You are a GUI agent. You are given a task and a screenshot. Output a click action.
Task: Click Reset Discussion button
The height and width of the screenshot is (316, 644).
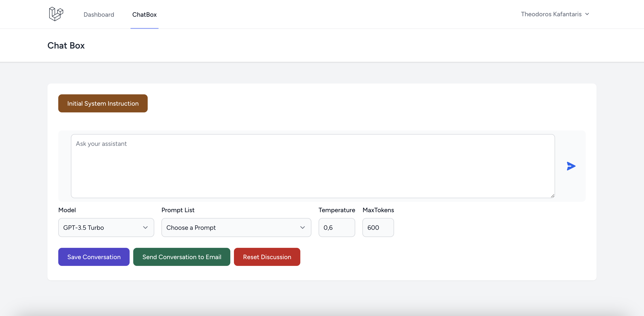[267, 256]
